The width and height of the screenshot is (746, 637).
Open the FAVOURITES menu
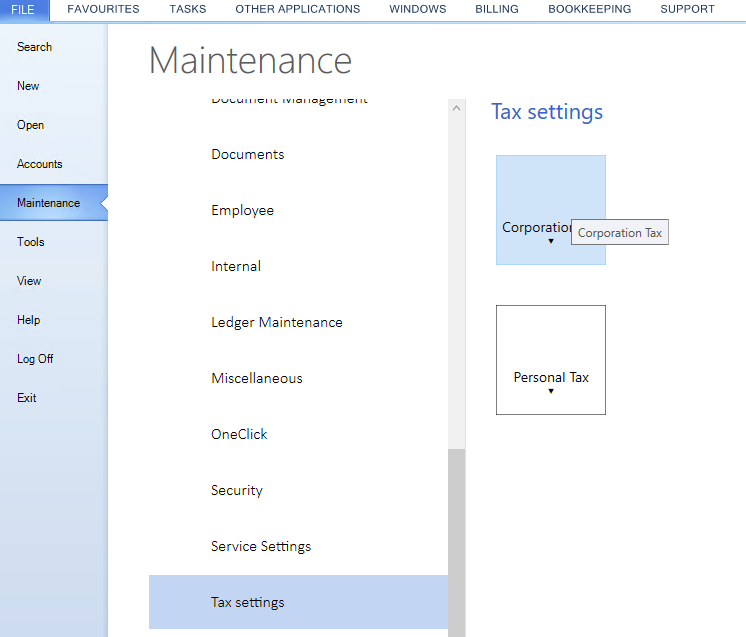coord(103,9)
